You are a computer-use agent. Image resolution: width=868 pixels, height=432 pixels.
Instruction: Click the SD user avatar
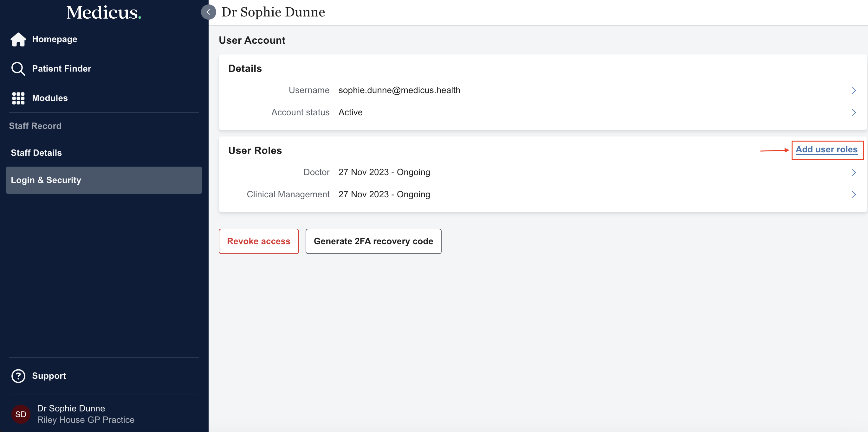click(21, 414)
